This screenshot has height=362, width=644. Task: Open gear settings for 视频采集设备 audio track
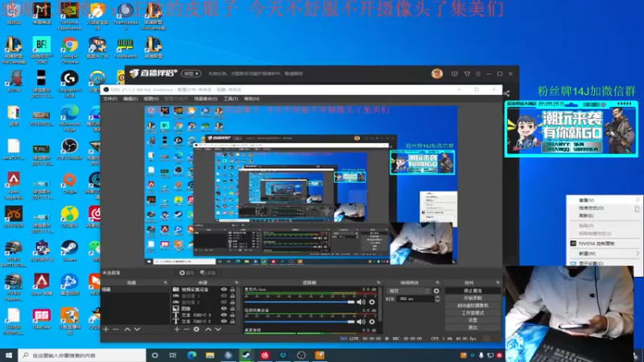coord(372,322)
